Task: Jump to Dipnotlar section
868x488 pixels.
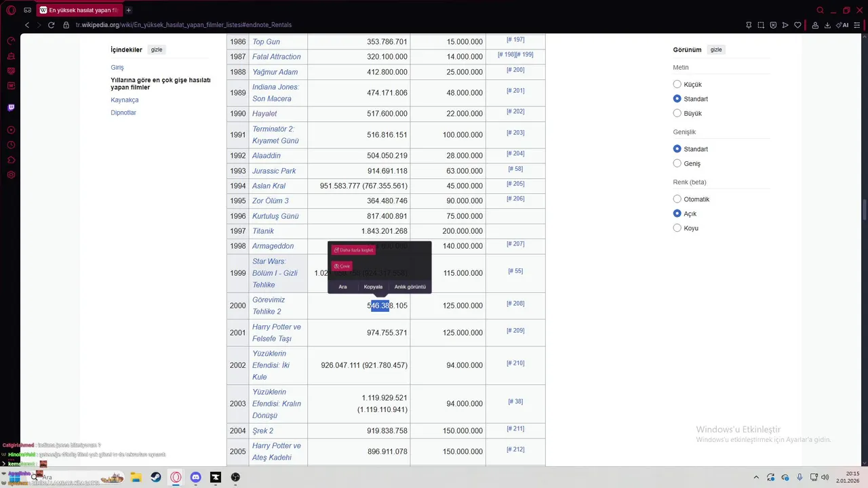Action: (123, 113)
